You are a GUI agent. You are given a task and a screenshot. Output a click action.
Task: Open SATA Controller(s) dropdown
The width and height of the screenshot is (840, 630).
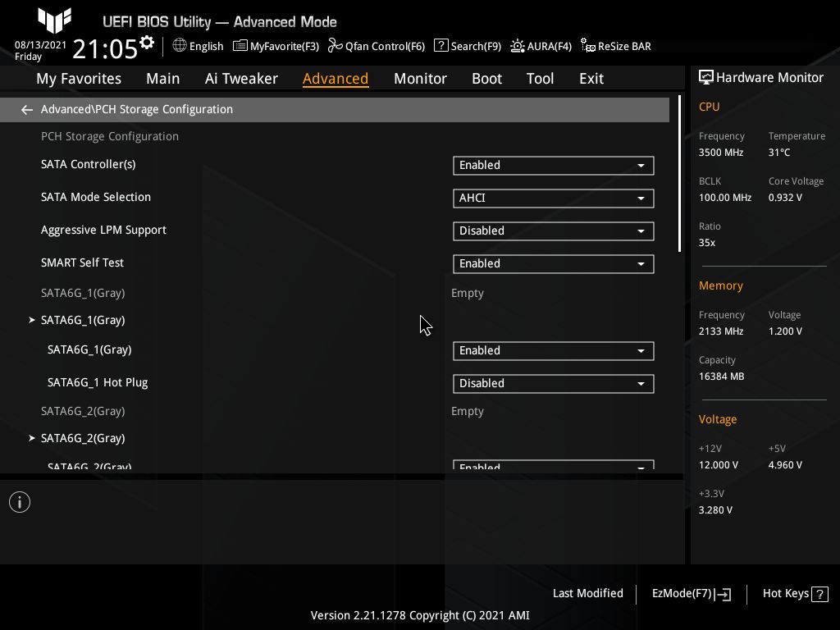(554, 166)
